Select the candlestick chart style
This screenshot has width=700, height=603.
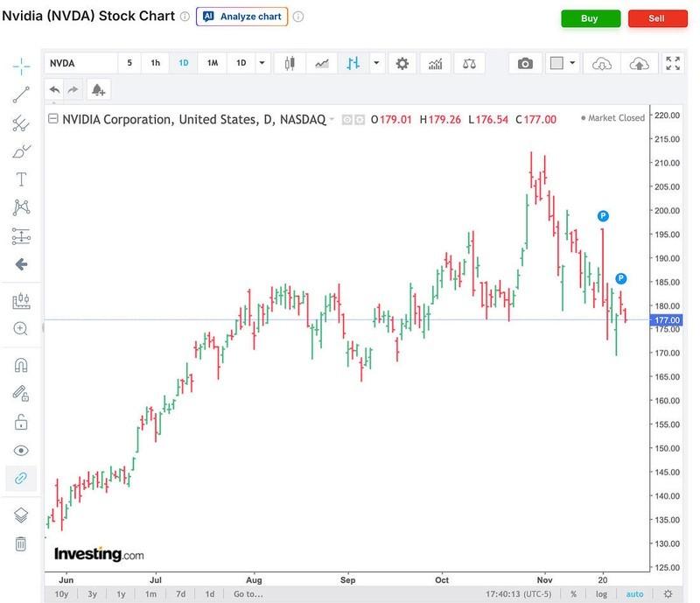(290, 63)
